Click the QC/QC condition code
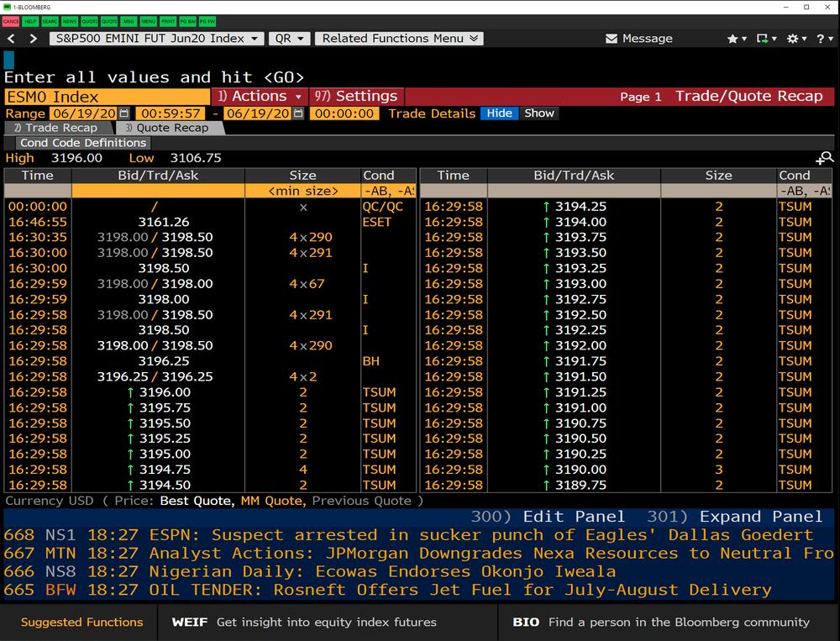The width and height of the screenshot is (840, 641). pos(382,207)
